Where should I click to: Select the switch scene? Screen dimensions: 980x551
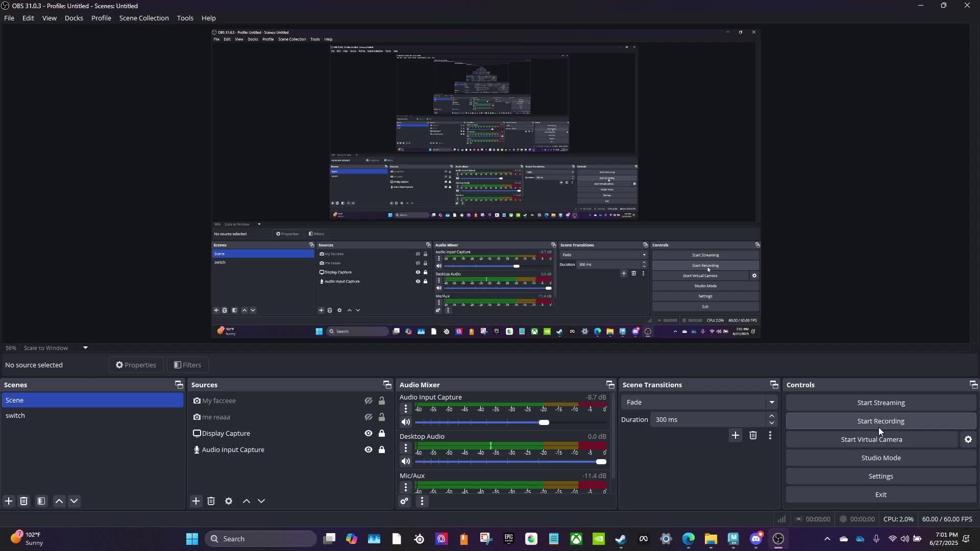pyautogui.click(x=15, y=416)
